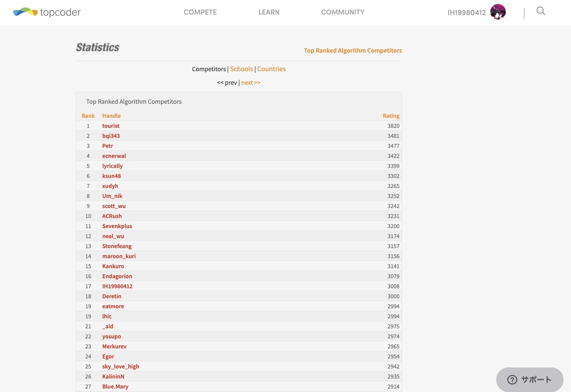The height and width of the screenshot is (392, 571).
Task: Open neal_wu's profile
Action: click(x=113, y=236)
